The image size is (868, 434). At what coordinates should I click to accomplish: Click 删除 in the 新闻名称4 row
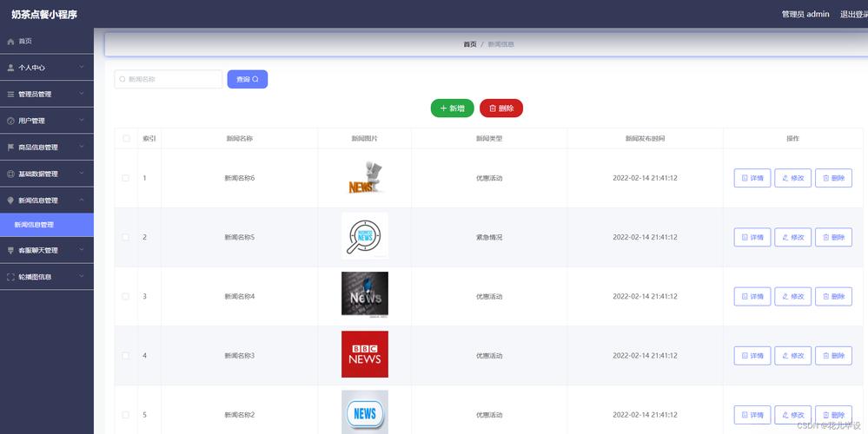click(833, 296)
